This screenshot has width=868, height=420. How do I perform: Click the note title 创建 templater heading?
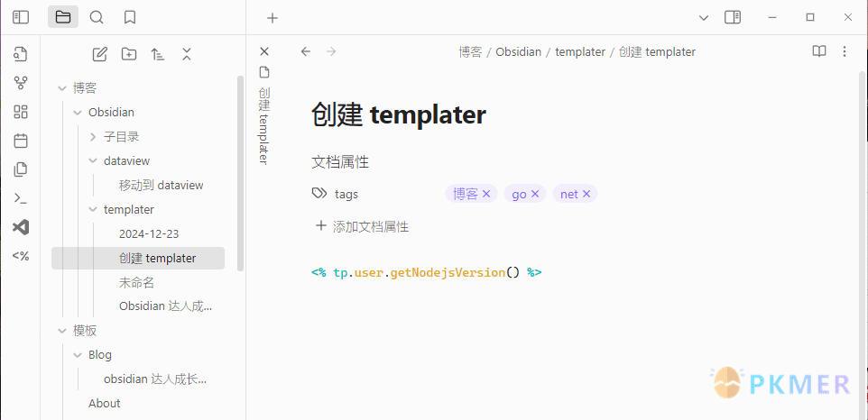pos(399,115)
